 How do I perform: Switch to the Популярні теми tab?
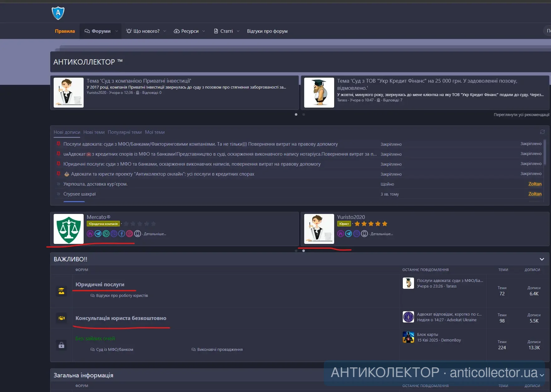tap(124, 132)
